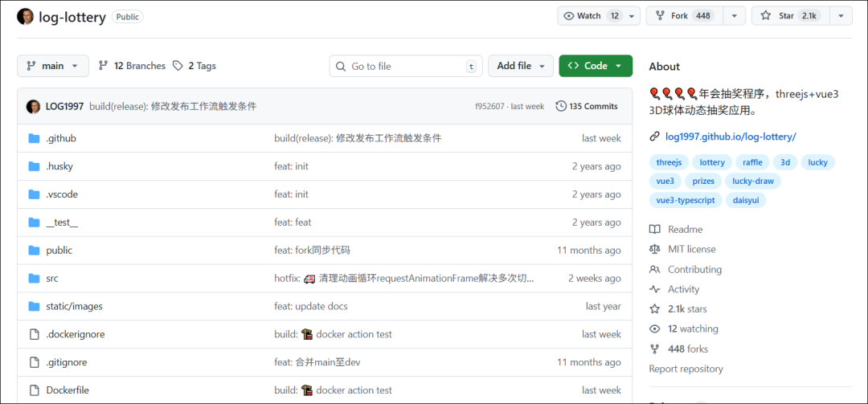Viewport: 868px width, 404px height.
Task: Click the Go to file search field
Action: (406, 66)
